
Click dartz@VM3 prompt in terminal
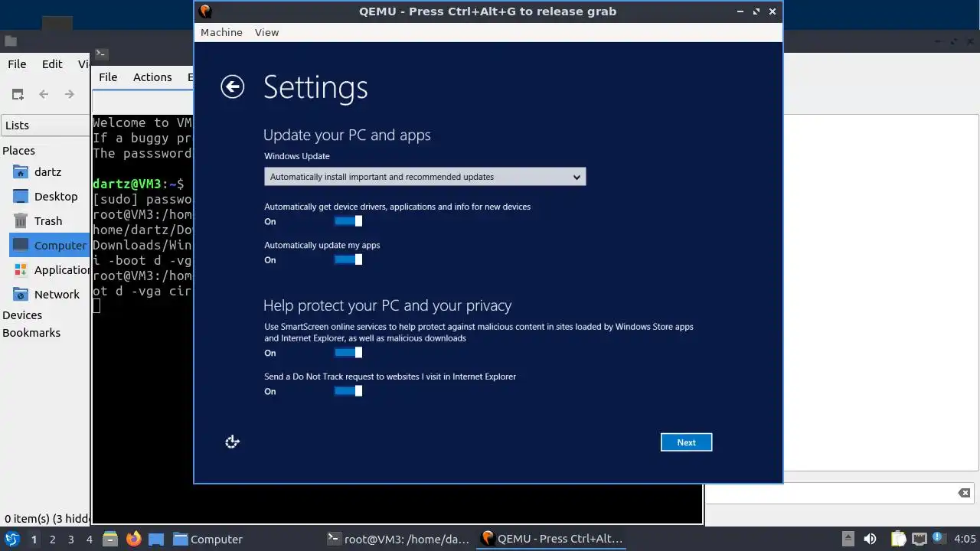coord(138,184)
